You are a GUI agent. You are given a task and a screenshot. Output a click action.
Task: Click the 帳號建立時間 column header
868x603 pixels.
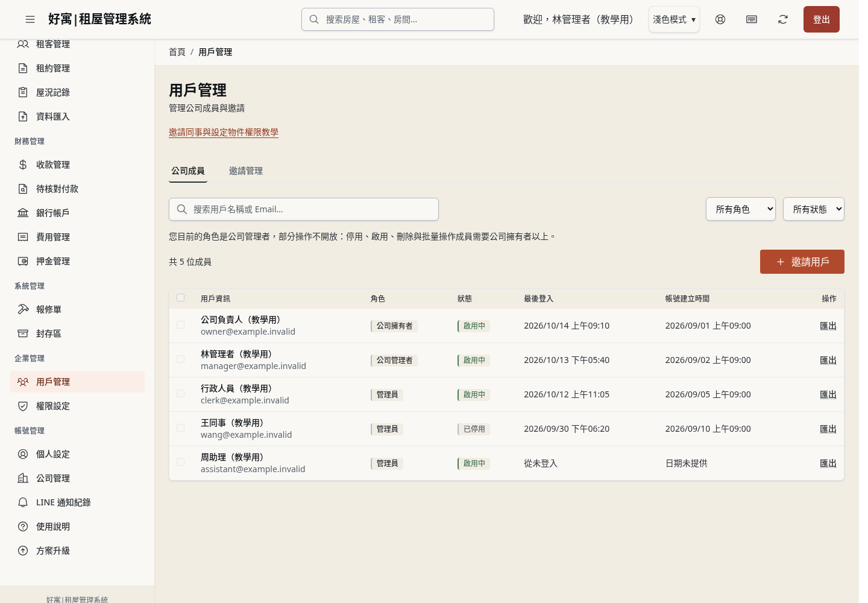(687, 298)
